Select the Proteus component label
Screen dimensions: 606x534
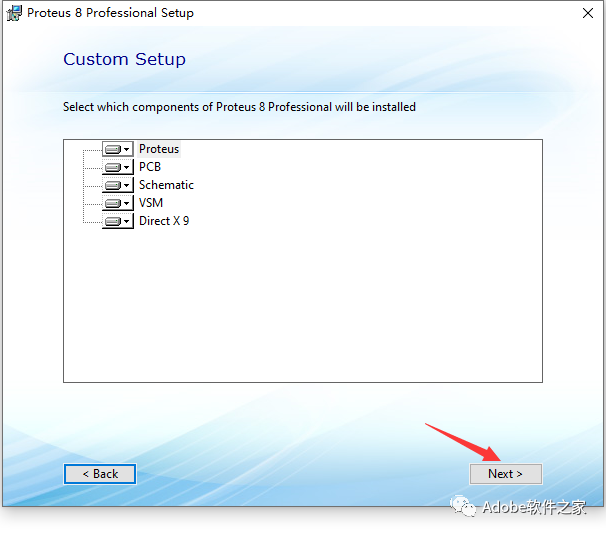click(x=159, y=149)
